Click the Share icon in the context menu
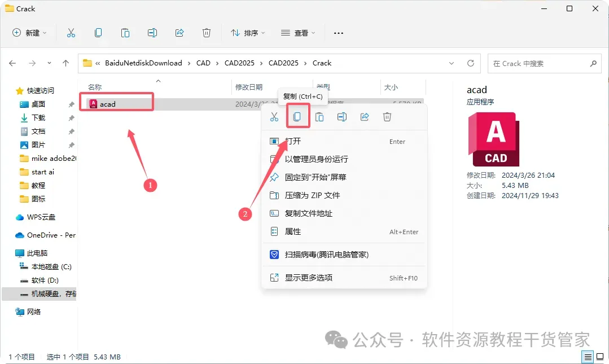 point(364,117)
